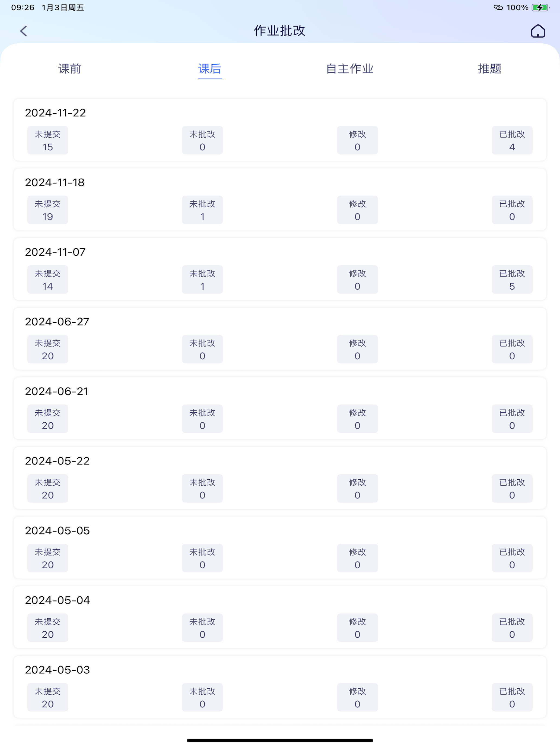The height and width of the screenshot is (747, 560).
Task: Tap the link icon beside battery percentage
Action: 498,7
